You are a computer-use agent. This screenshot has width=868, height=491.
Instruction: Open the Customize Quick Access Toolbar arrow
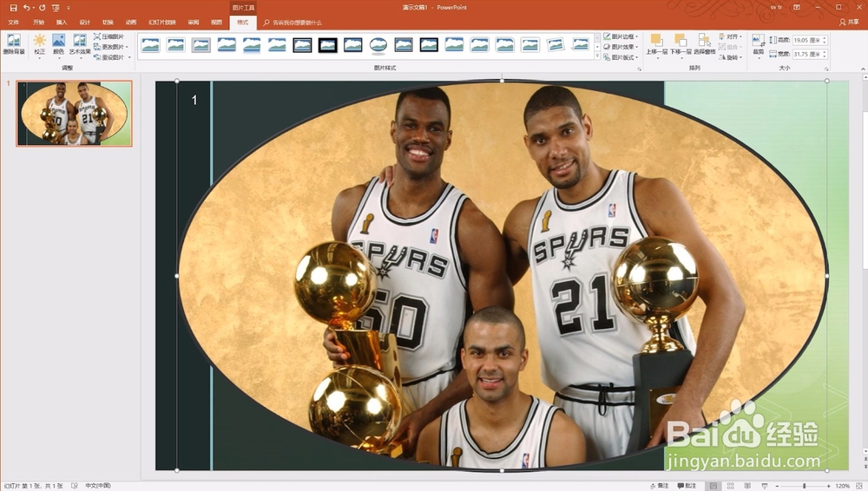pos(69,8)
